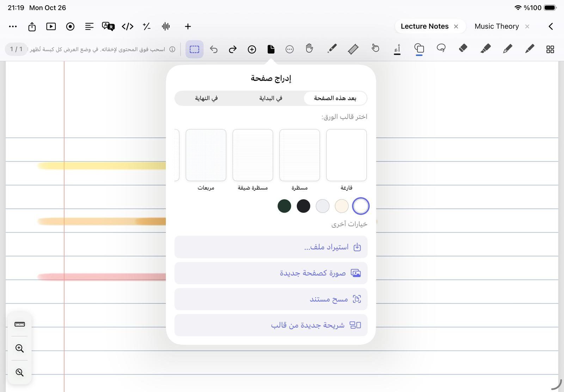
Task: Select the eraser tool
Action: click(x=463, y=48)
